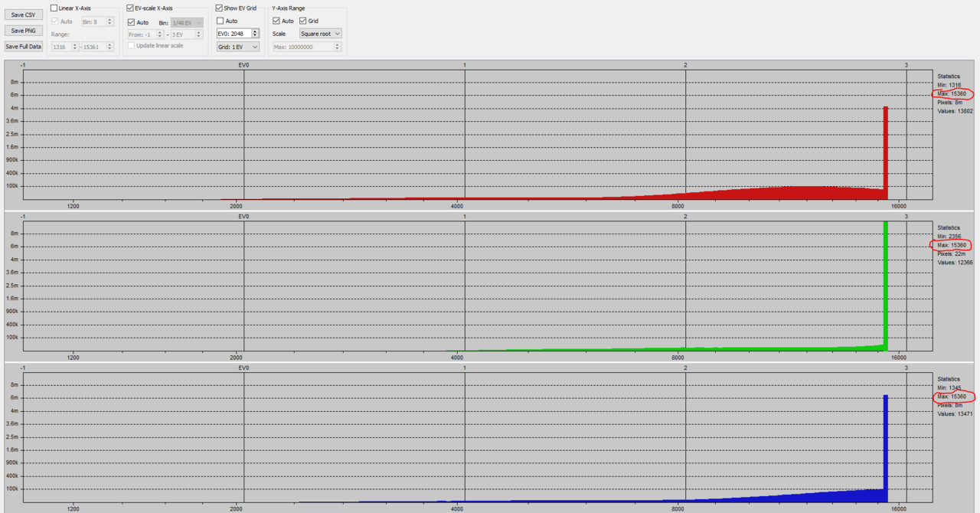Click the red channel histogram spike
This screenshot has height=513, width=980.
[885, 153]
